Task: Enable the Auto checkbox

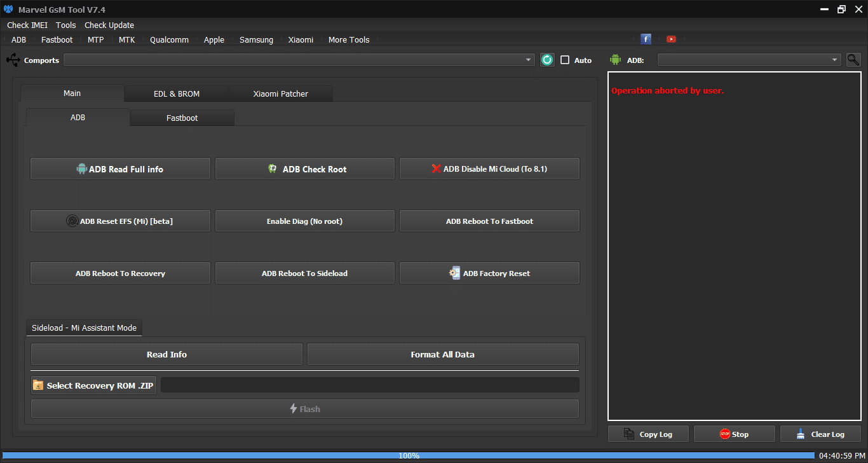Action: point(565,60)
